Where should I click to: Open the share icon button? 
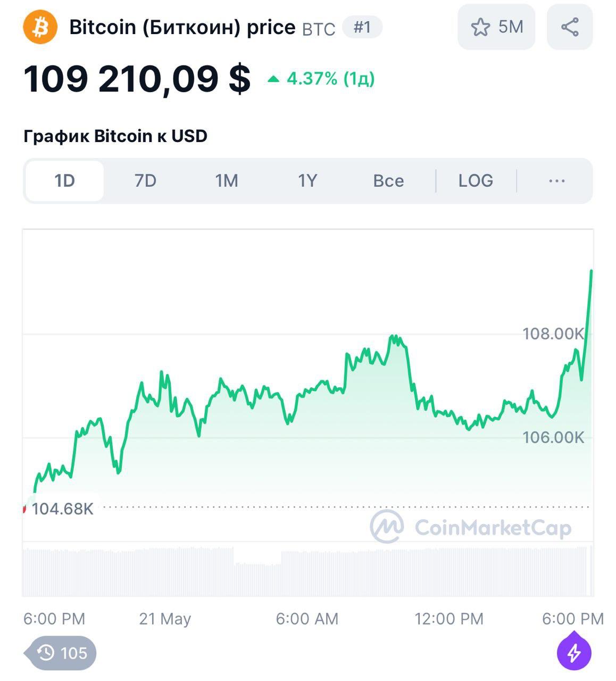[570, 27]
